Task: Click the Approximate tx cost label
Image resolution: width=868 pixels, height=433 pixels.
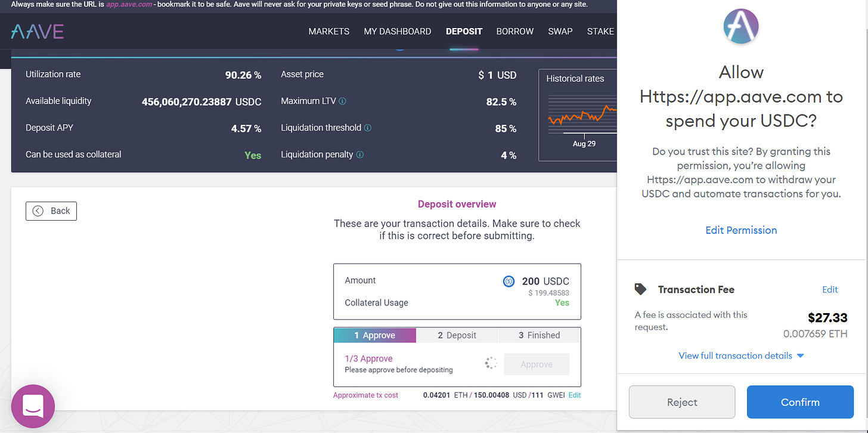Action: point(365,395)
